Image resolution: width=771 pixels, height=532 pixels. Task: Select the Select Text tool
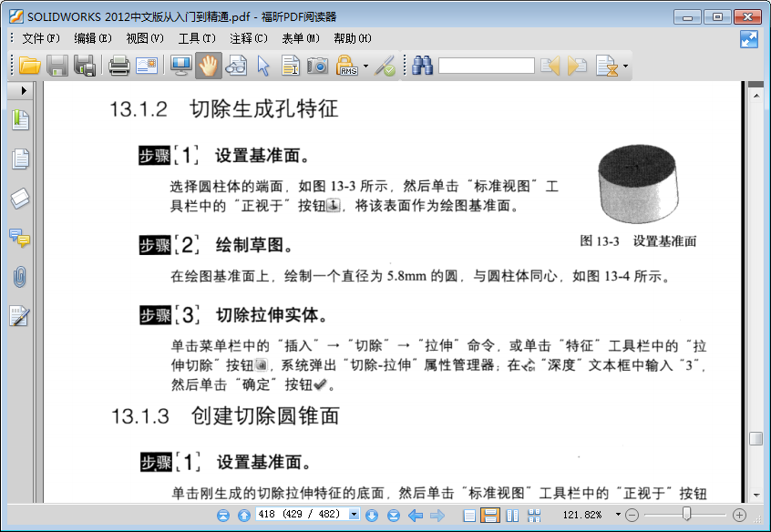tap(291, 66)
